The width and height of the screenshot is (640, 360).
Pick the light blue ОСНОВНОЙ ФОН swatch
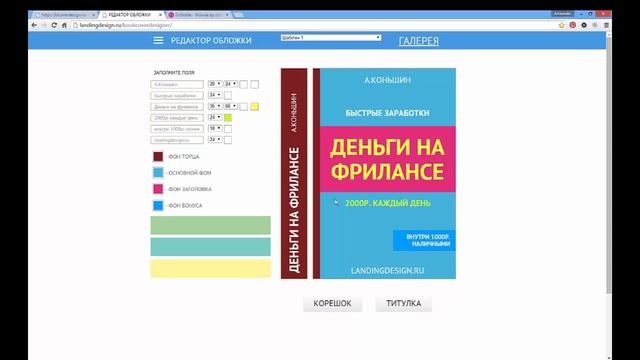[x=158, y=173]
